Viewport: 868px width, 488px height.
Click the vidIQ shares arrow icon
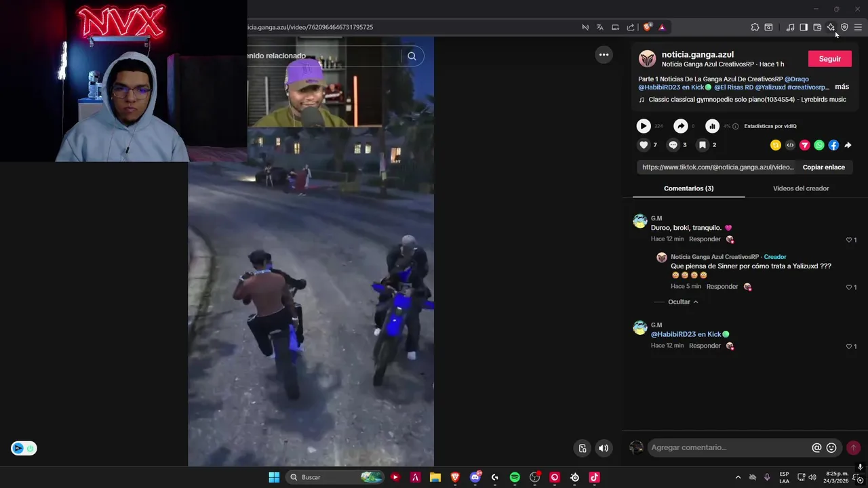[x=680, y=126]
